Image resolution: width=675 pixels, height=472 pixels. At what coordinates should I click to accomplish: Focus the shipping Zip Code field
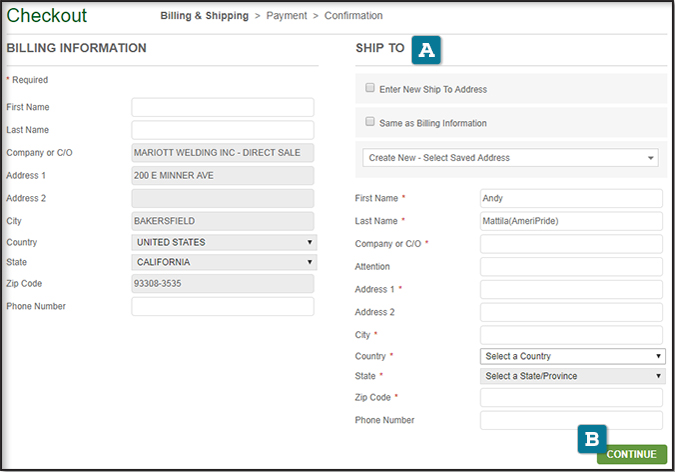click(x=571, y=398)
